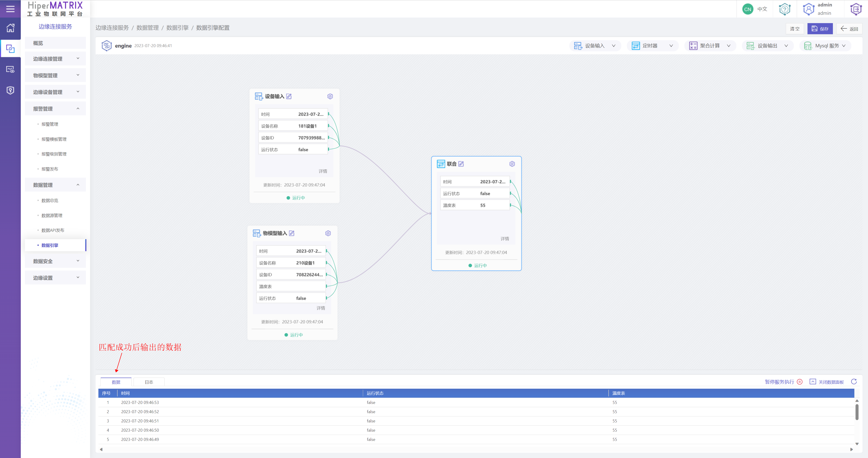
Task: Open the 报警发布 submenu item
Action: coord(50,169)
